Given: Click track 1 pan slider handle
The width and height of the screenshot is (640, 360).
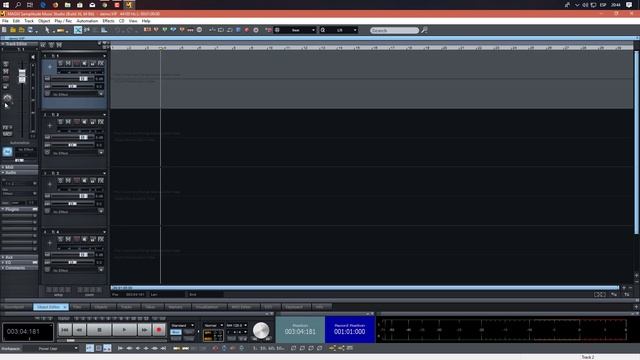Looking at the screenshot, I should 72,87.
